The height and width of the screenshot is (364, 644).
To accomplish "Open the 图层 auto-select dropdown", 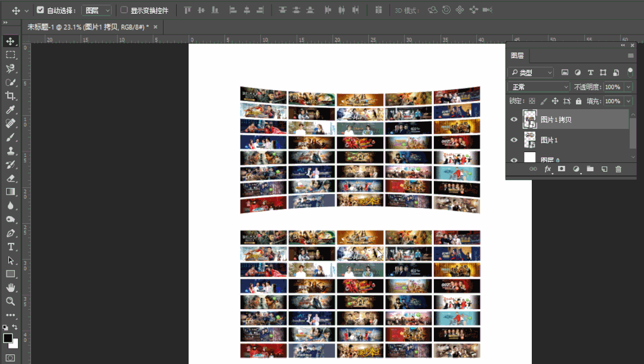I will coord(97,10).
